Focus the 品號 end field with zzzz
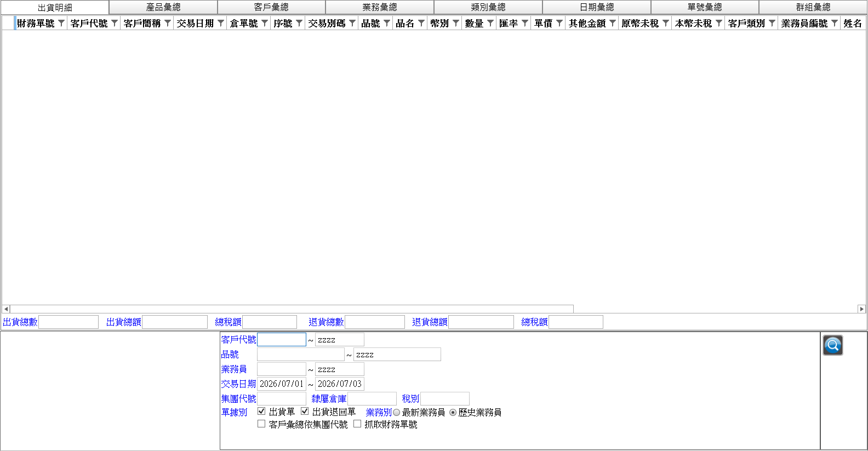This screenshot has width=868, height=451. (397, 355)
